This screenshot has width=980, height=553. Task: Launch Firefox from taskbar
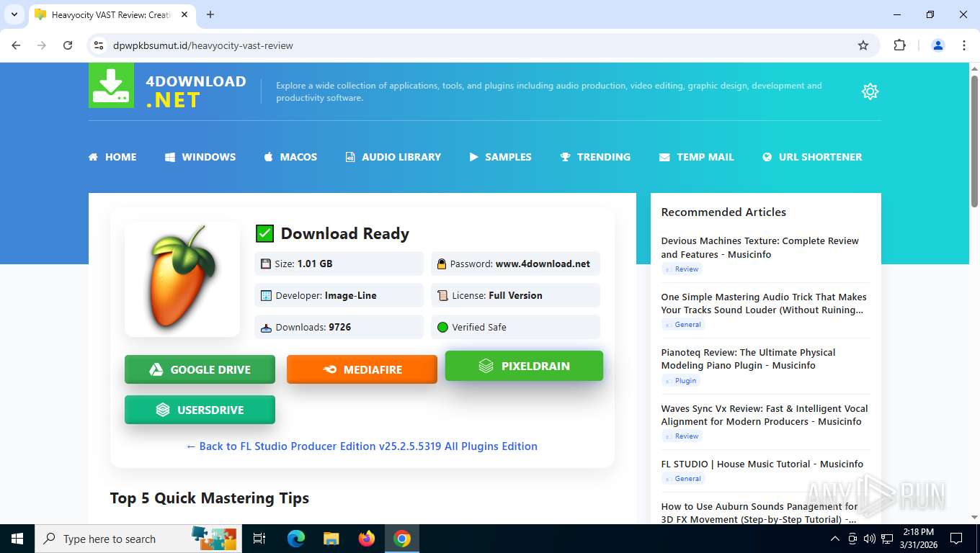pyautogui.click(x=367, y=539)
